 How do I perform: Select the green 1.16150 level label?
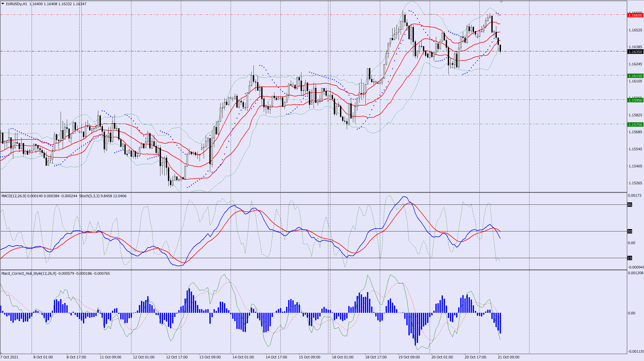[635, 76]
